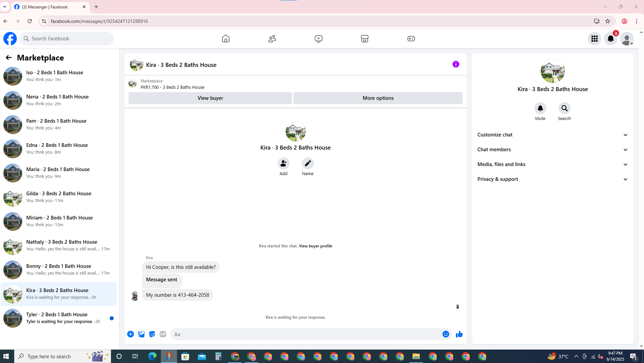644x363 pixels.
Task: Click the View buyer button
Action: pos(210,98)
